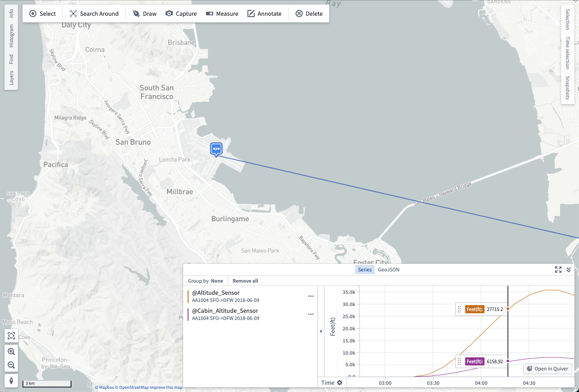
Task: Open the Annotate tool
Action: 265,14
